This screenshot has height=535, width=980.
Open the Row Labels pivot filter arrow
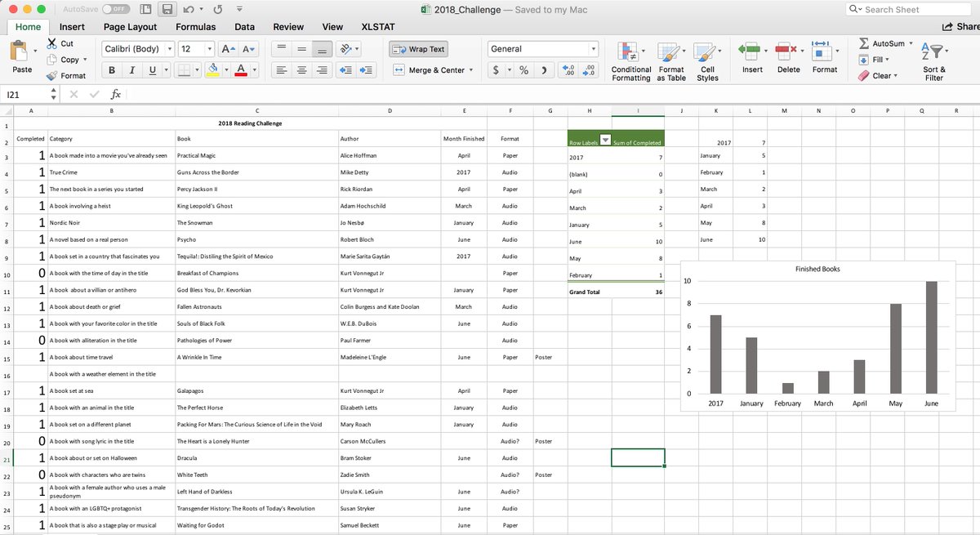click(x=605, y=140)
